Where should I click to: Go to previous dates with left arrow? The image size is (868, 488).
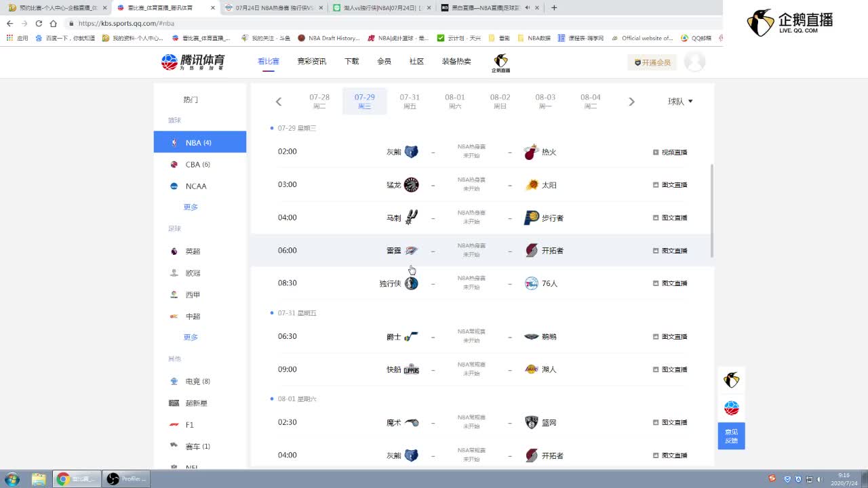279,102
